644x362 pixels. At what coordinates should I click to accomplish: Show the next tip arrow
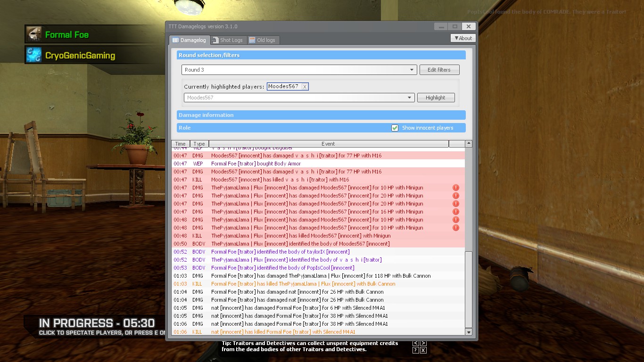pos(423,344)
